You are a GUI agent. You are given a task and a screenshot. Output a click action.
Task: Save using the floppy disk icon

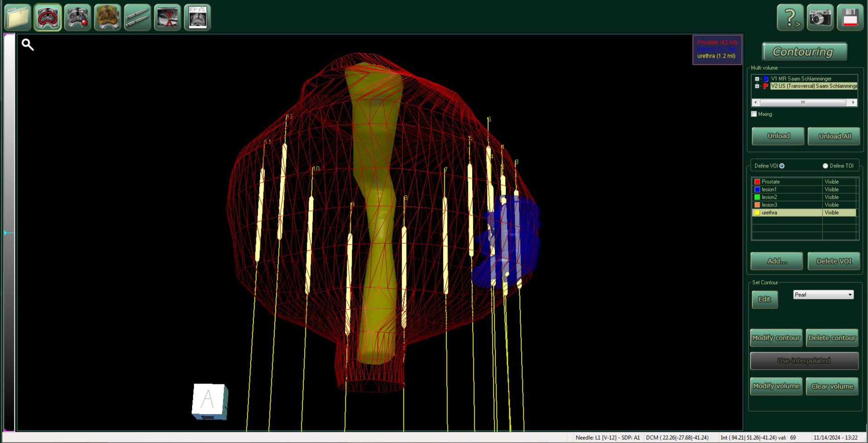850,18
